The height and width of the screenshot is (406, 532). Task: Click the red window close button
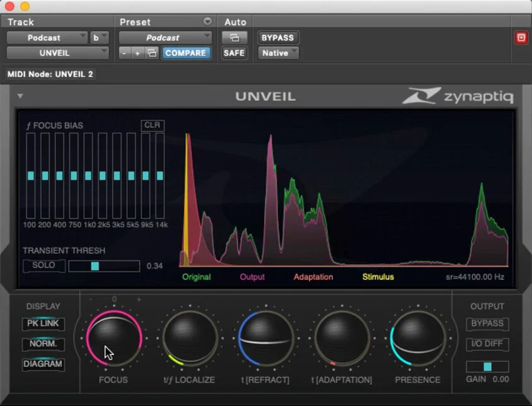click(x=9, y=6)
